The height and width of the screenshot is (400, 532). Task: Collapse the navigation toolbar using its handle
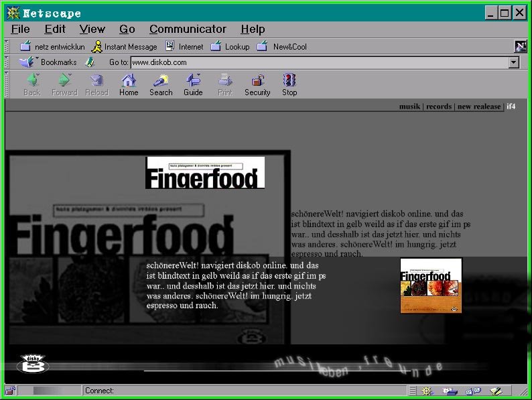tap(7, 84)
